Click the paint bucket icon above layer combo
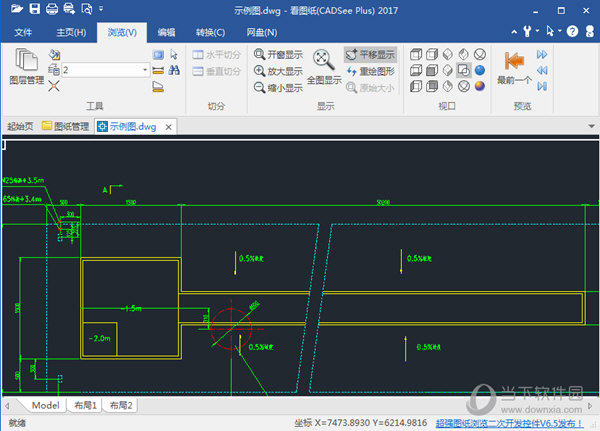Screen dimensions: 600x431 coord(54,54)
